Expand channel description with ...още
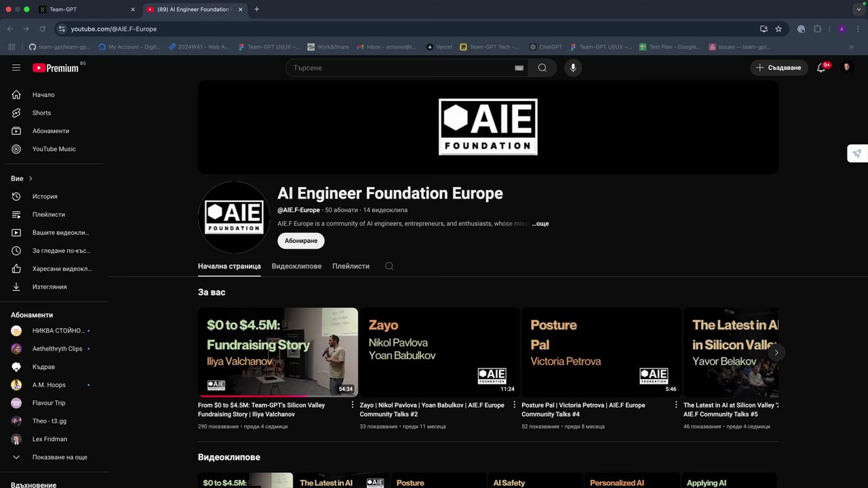This screenshot has width=868, height=488. point(540,224)
